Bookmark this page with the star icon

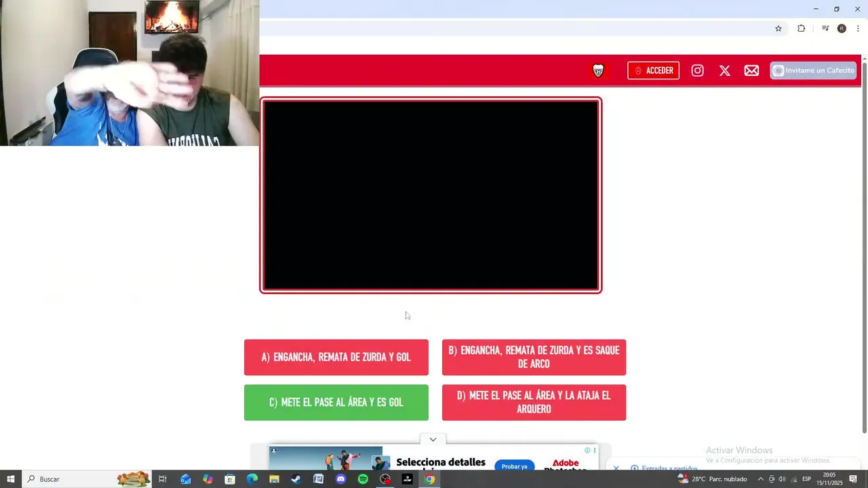(x=778, y=28)
